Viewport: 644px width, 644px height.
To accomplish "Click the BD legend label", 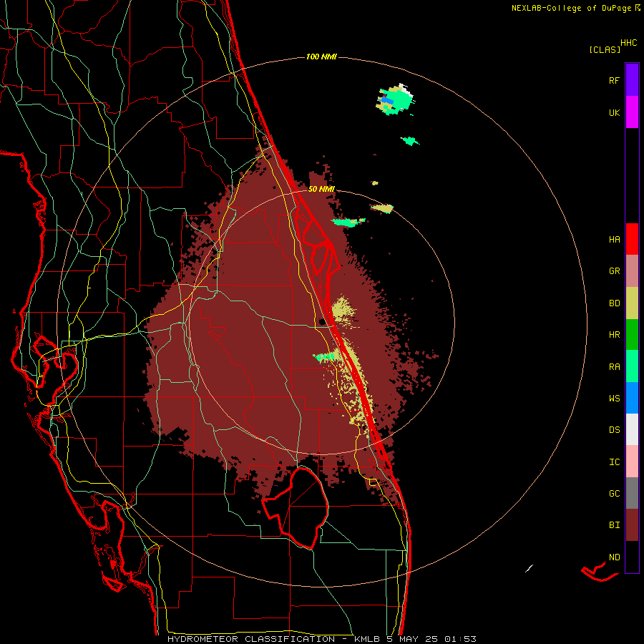I will click(x=614, y=303).
